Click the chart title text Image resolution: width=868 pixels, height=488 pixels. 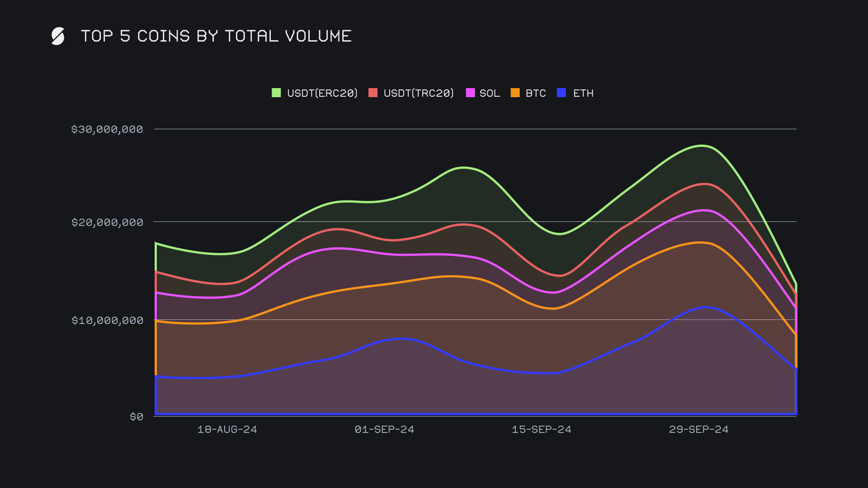point(216,36)
